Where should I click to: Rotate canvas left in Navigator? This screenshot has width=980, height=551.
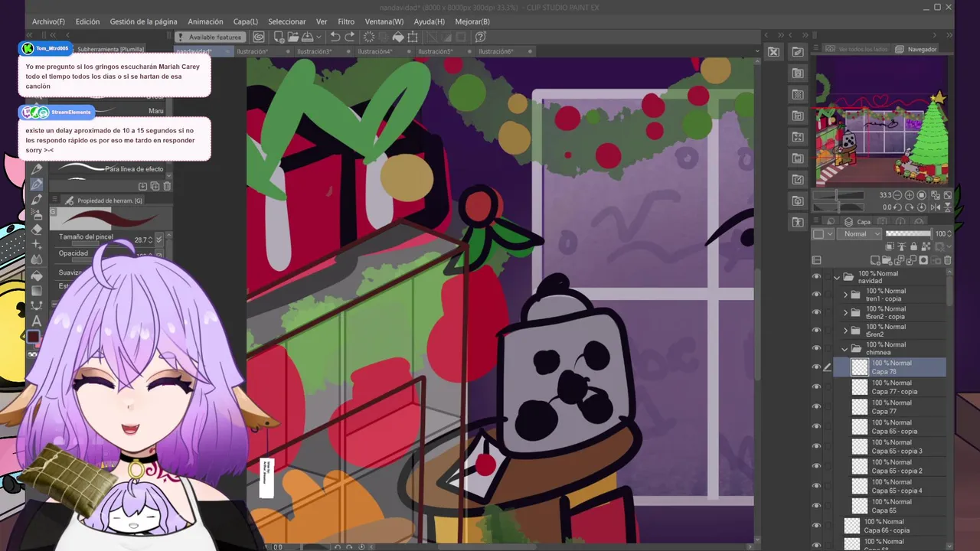(897, 207)
